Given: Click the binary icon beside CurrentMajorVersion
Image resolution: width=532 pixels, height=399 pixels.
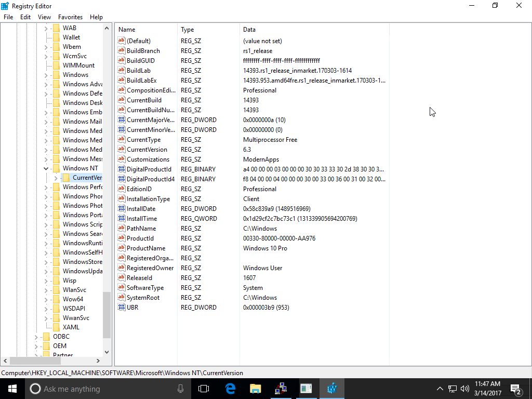Looking at the screenshot, I should tap(122, 120).
